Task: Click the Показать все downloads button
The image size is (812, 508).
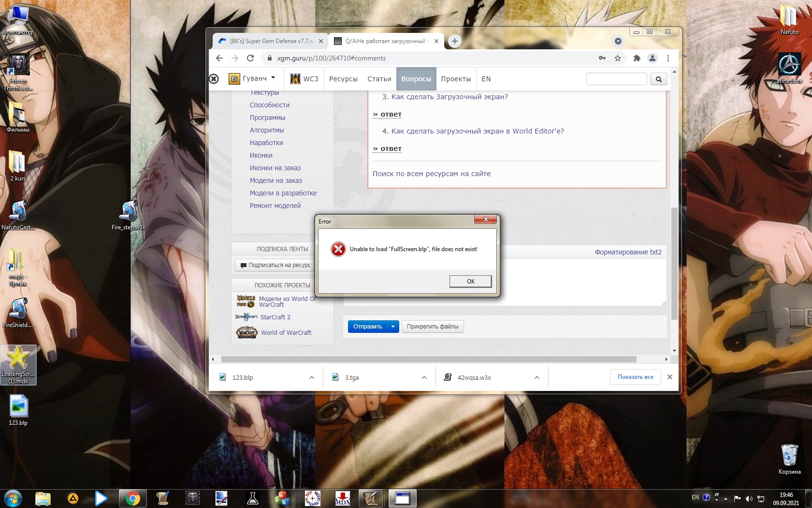Action: pos(635,377)
